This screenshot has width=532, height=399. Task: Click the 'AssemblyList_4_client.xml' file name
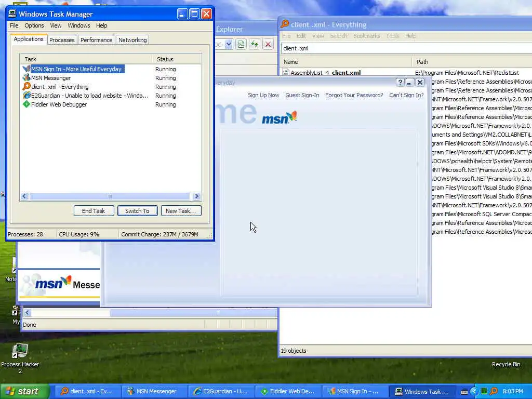(x=326, y=73)
